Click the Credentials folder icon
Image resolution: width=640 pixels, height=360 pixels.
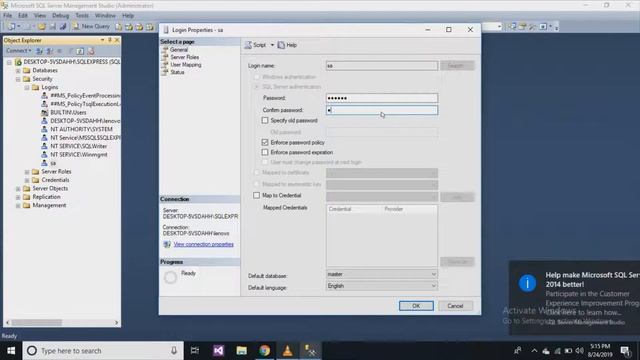click(36, 180)
